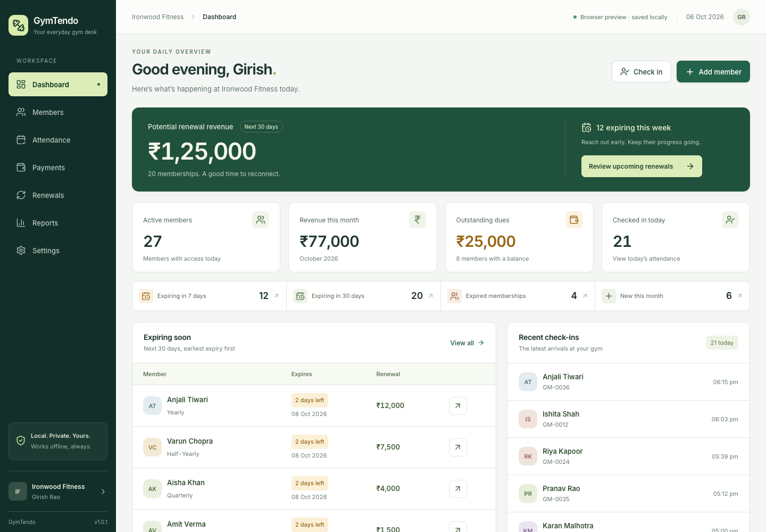Click the 21 today badge
This screenshot has height=532, width=766.
point(722,343)
